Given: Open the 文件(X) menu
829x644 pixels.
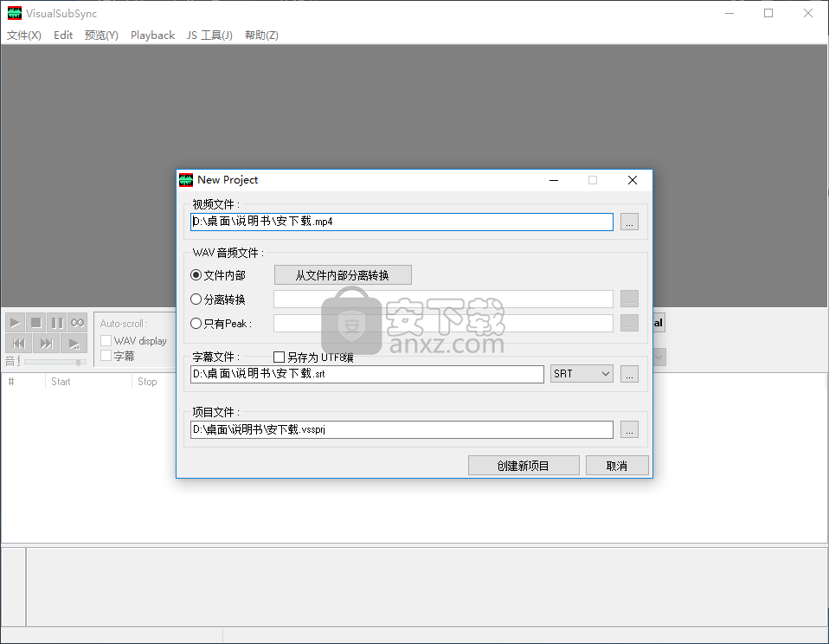Looking at the screenshot, I should point(23,35).
